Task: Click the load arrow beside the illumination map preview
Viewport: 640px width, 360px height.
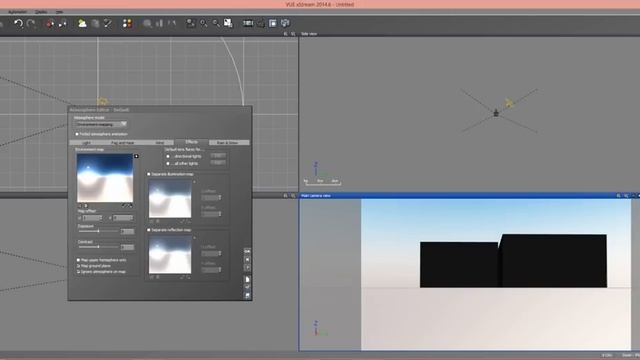Action: coord(194,182)
